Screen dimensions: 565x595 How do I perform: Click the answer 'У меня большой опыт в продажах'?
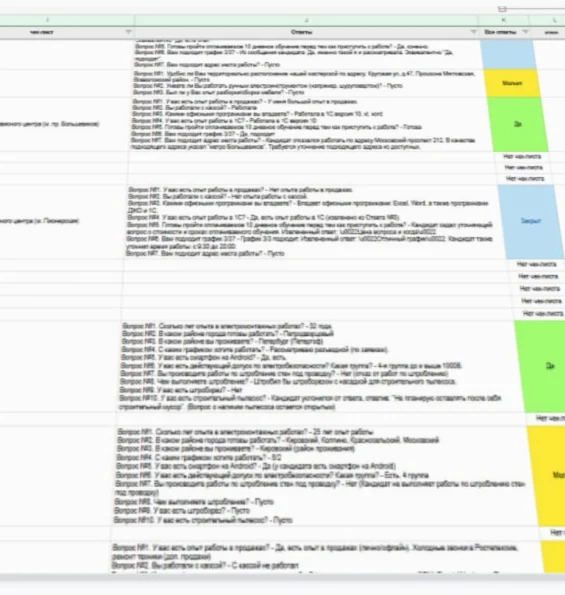312,102
